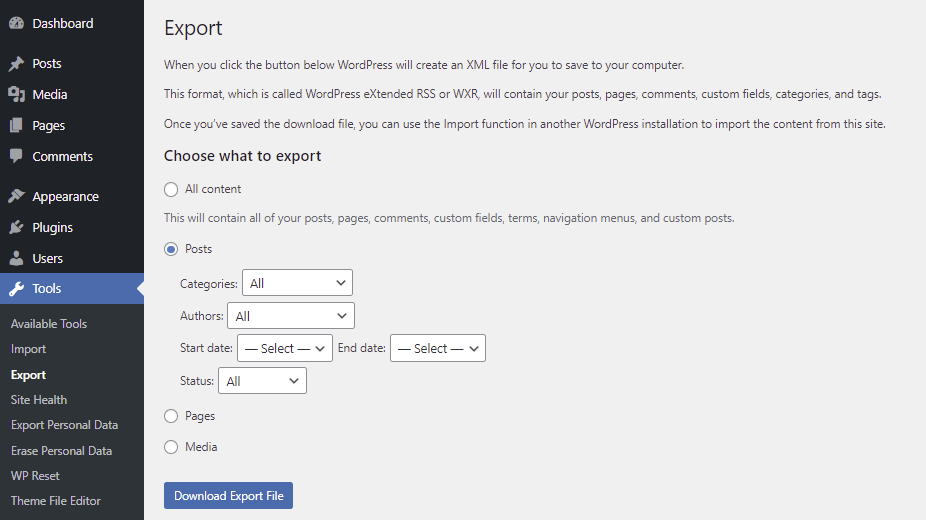Image resolution: width=926 pixels, height=520 pixels.
Task: Click the Dashboard gauge icon
Action: coord(16,23)
